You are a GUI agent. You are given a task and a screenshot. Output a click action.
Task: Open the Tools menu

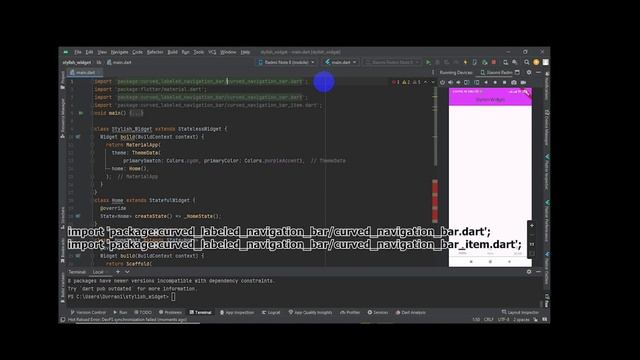pos(198,52)
